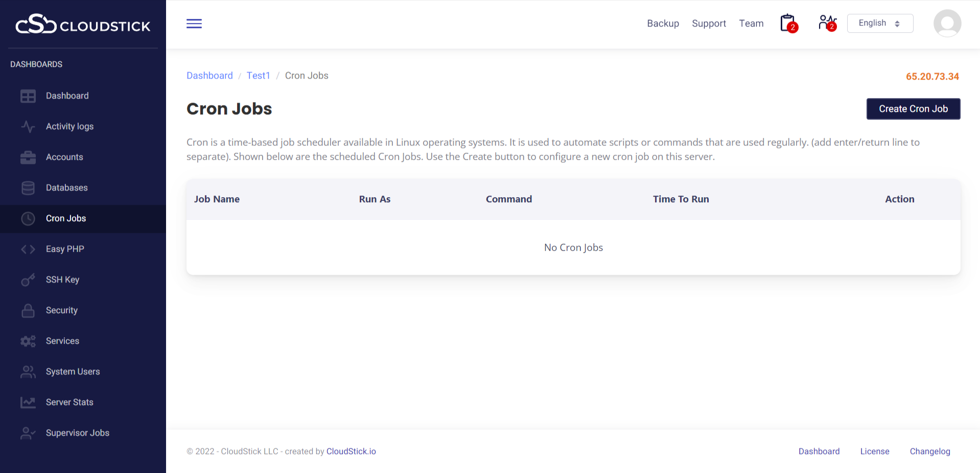Open Activity logs from sidebar
The height and width of the screenshot is (473, 980).
coord(69,127)
